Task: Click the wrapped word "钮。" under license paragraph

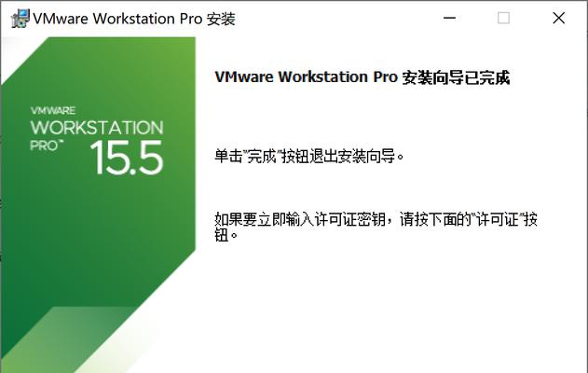Action: click(226, 235)
